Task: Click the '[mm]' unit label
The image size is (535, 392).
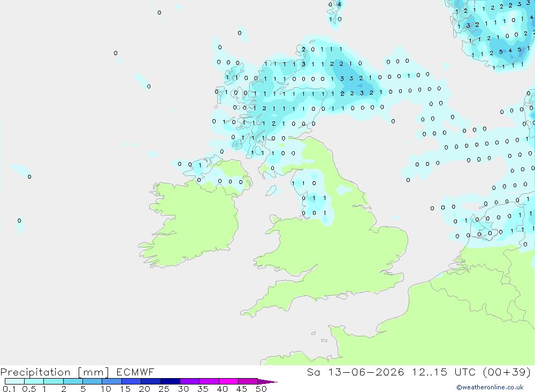Action: coord(94,372)
